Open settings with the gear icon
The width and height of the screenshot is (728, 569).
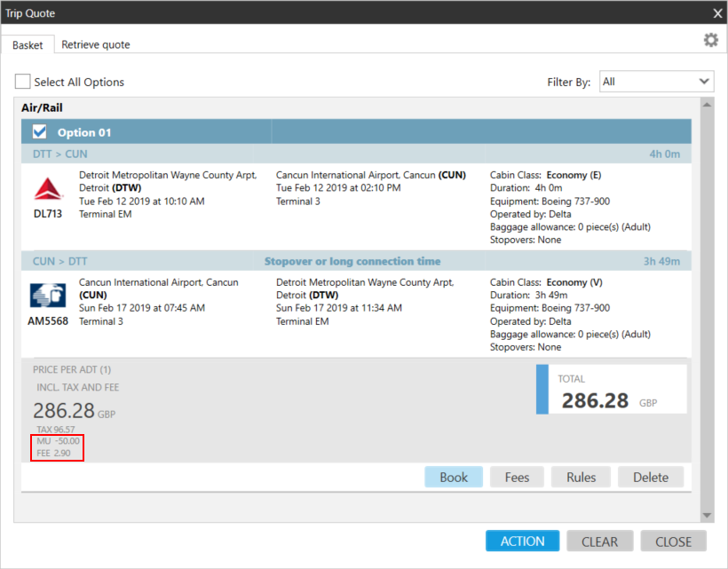coord(710,41)
